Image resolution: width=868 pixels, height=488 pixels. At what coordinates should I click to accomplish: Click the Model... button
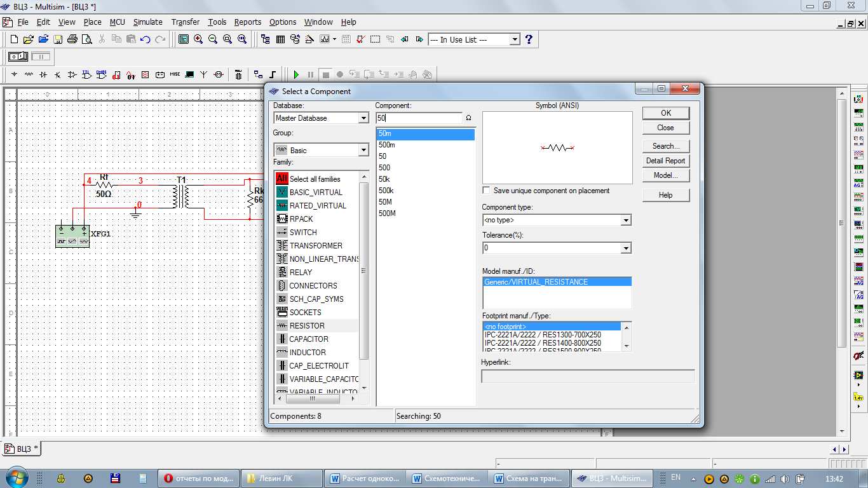[665, 175]
